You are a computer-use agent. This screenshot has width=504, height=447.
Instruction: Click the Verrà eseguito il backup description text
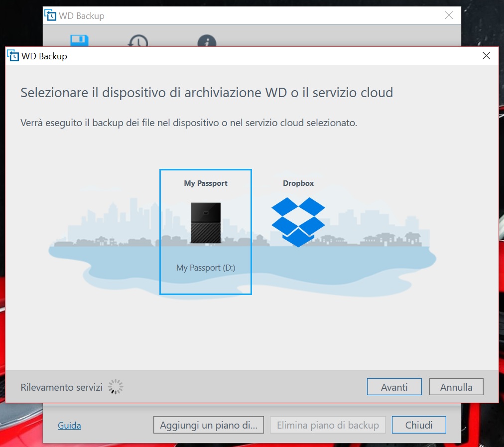189,123
